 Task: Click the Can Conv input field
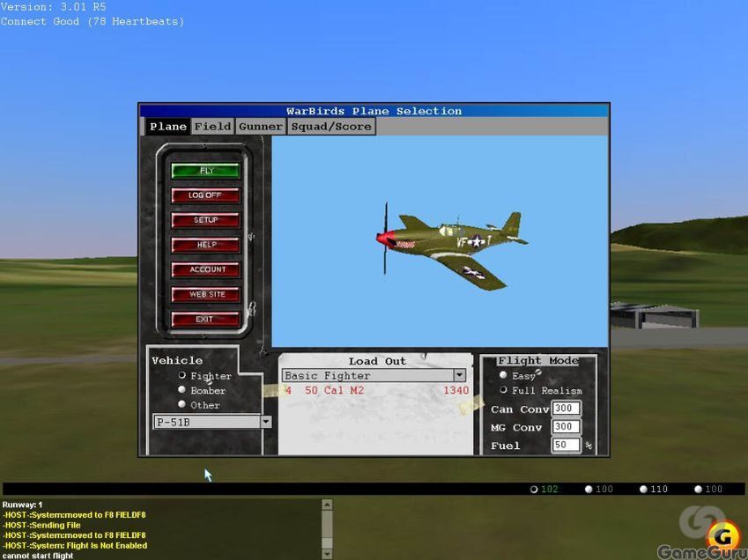566,409
